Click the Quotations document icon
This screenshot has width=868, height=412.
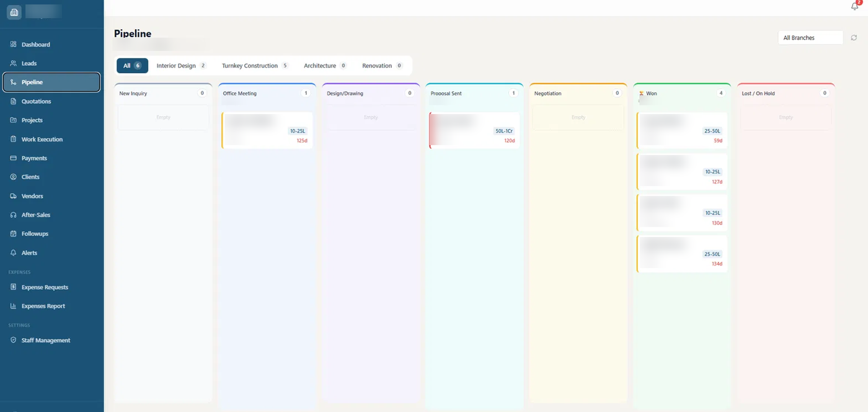(14, 101)
